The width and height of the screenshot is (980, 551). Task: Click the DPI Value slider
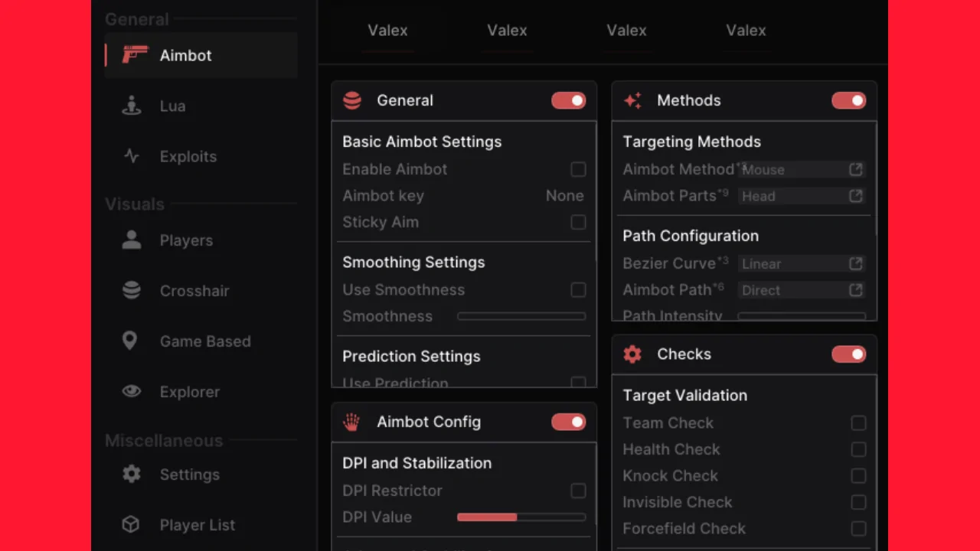[x=521, y=517]
